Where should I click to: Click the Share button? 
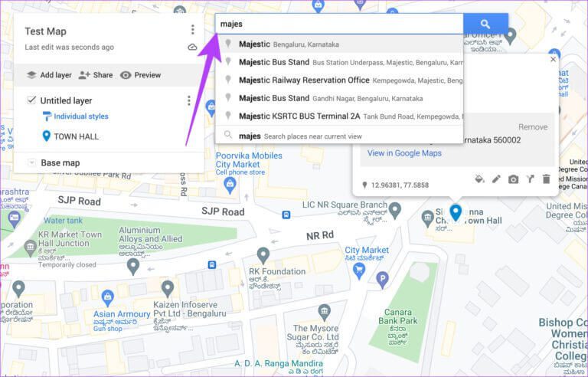click(96, 75)
